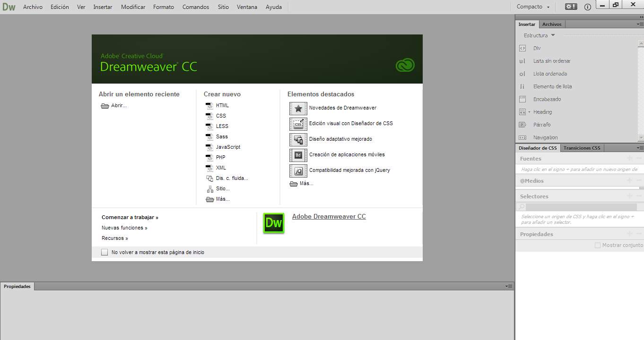This screenshot has height=340, width=644.
Task: Click Abrir... under recent items
Action: coord(113,106)
